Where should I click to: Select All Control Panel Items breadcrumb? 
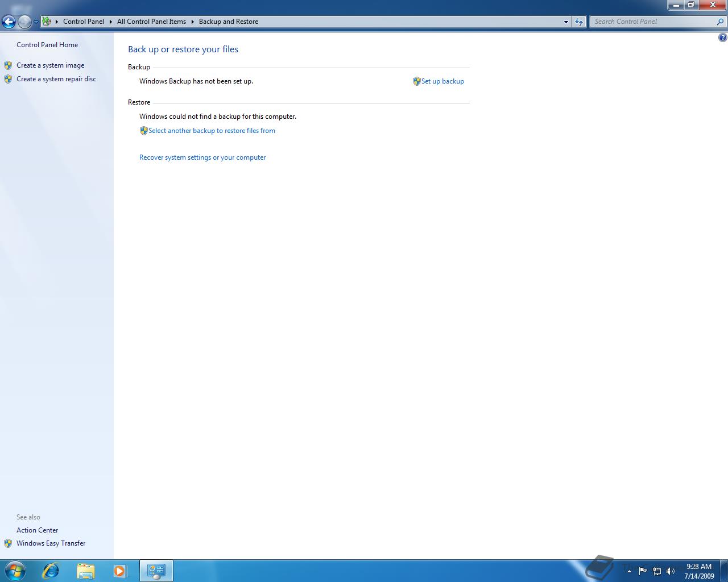pyautogui.click(x=151, y=22)
